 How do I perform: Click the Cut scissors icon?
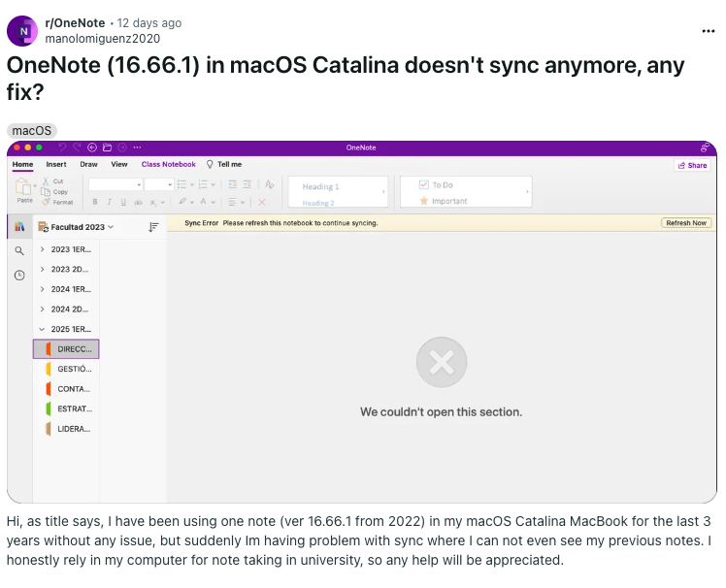pos(46,181)
